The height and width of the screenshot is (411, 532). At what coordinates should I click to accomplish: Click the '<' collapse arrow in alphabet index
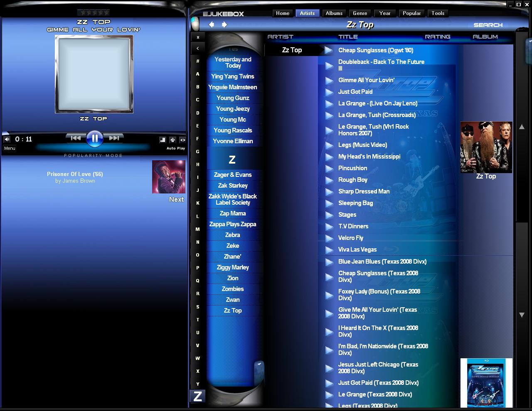[198, 49]
